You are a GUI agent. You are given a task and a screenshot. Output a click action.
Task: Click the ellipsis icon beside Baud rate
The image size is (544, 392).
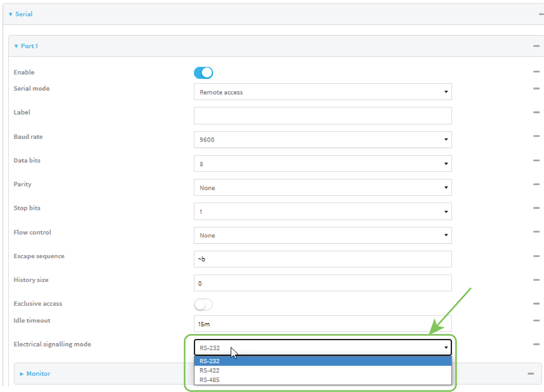click(536, 136)
